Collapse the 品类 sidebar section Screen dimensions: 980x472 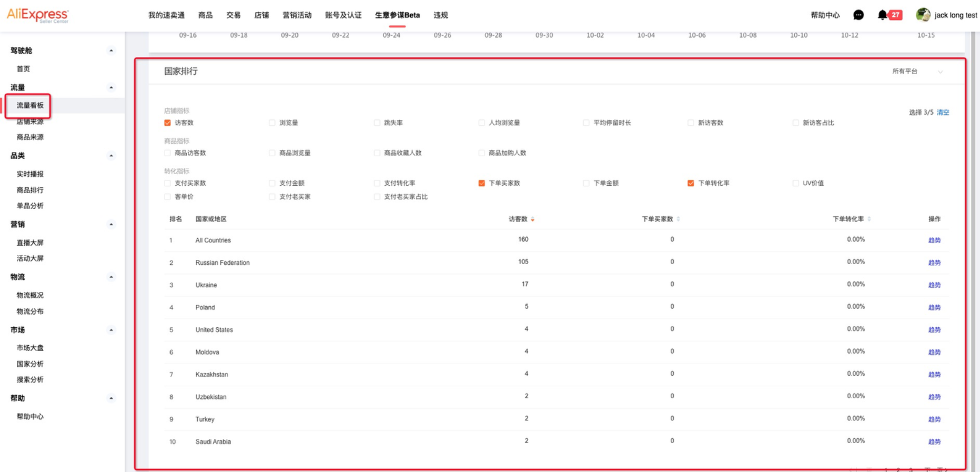point(111,156)
